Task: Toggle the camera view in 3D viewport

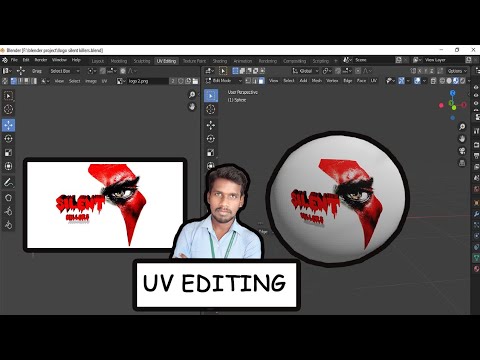Action: [x=462, y=151]
